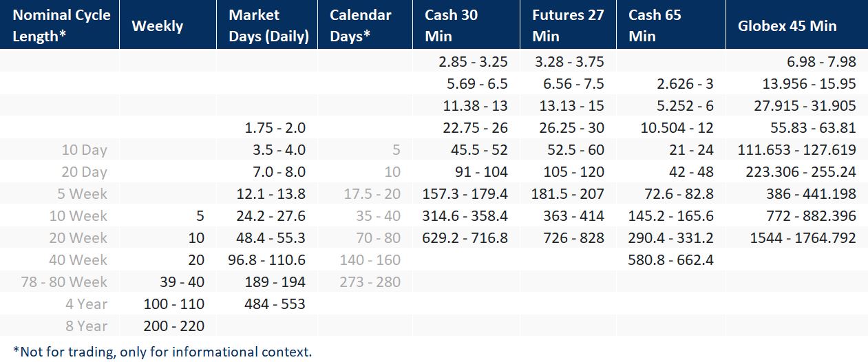Click the 2.85 - 3.25 cell
This screenshot has height=362, width=868.
pyautogui.click(x=474, y=62)
